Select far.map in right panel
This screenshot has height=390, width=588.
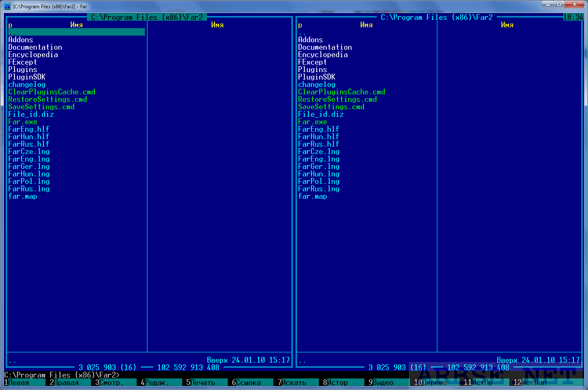click(313, 196)
